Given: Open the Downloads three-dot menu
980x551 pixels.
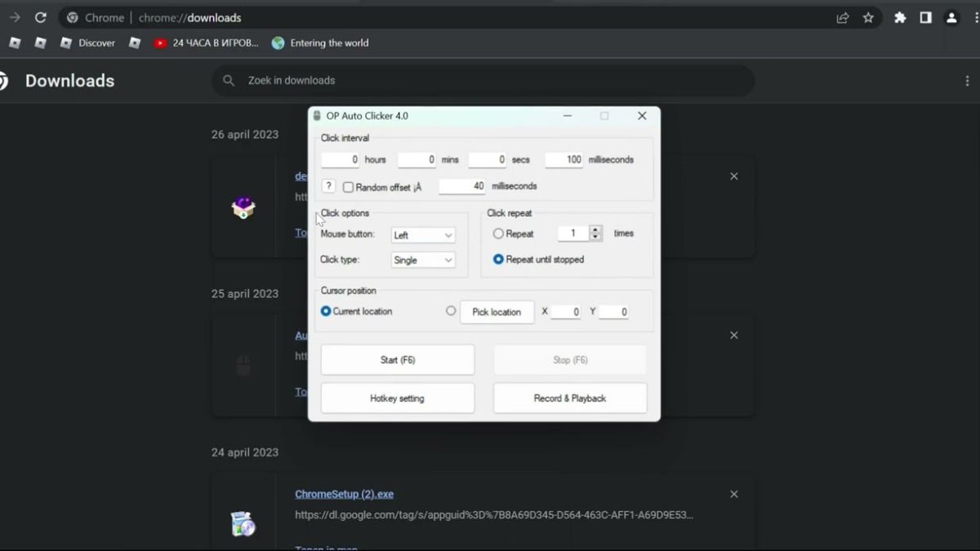Looking at the screenshot, I should 967,81.
